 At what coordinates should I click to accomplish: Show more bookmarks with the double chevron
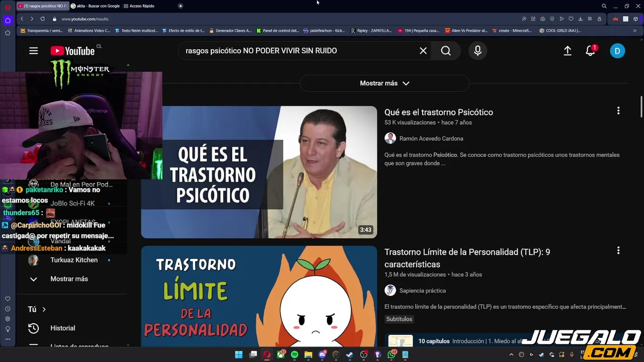(x=634, y=31)
